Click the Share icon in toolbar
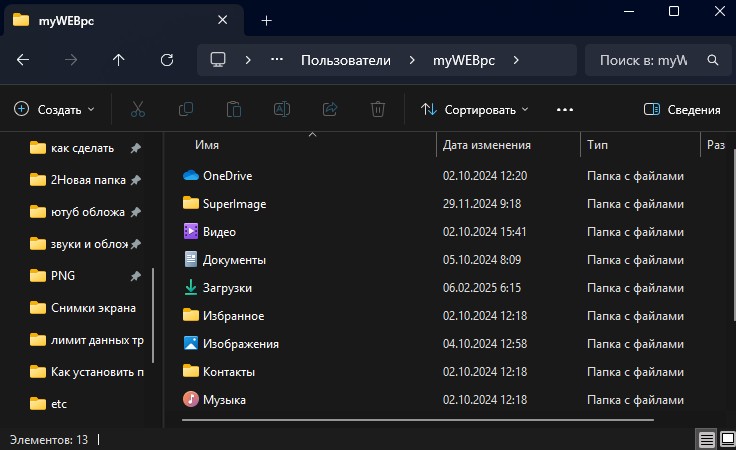 pyautogui.click(x=330, y=109)
